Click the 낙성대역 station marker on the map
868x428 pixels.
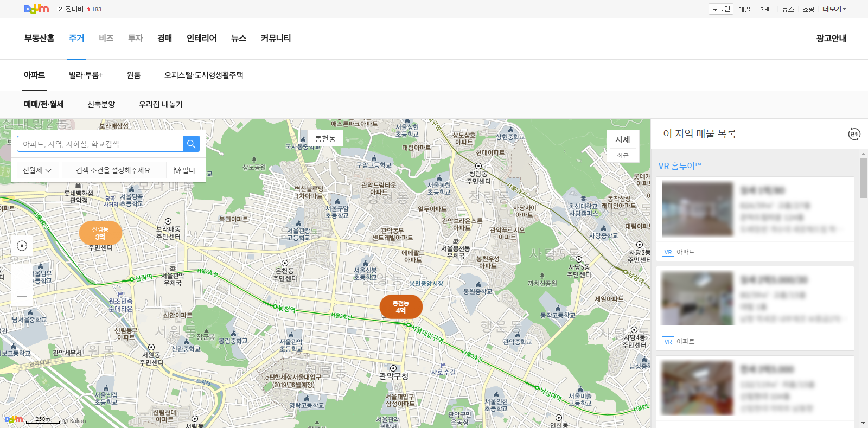point(537,388)
